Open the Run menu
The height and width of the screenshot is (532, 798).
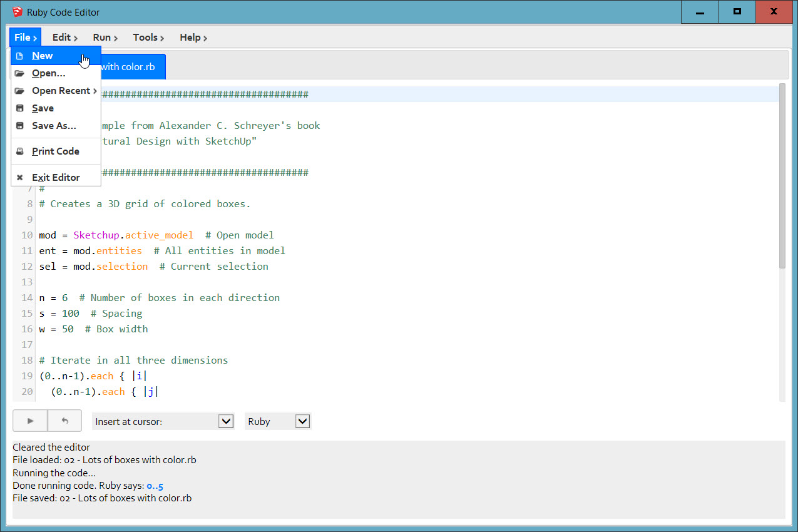coord(105,38)
